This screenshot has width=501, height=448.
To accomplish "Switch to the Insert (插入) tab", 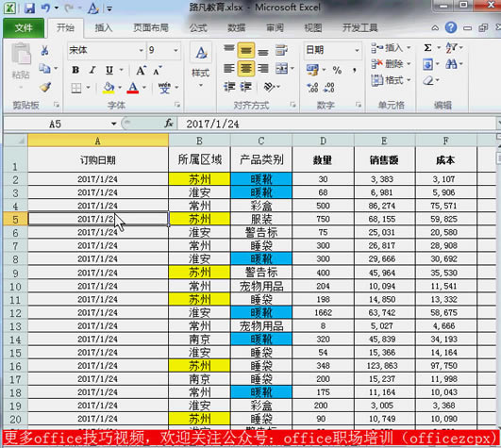I will [104, 28].
